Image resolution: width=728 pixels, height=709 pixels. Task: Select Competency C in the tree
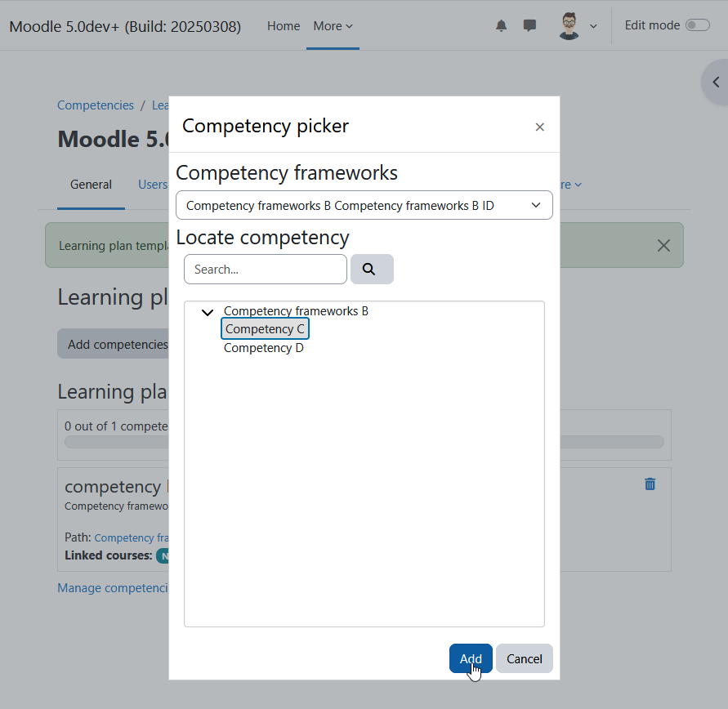[x=265, y=329]
